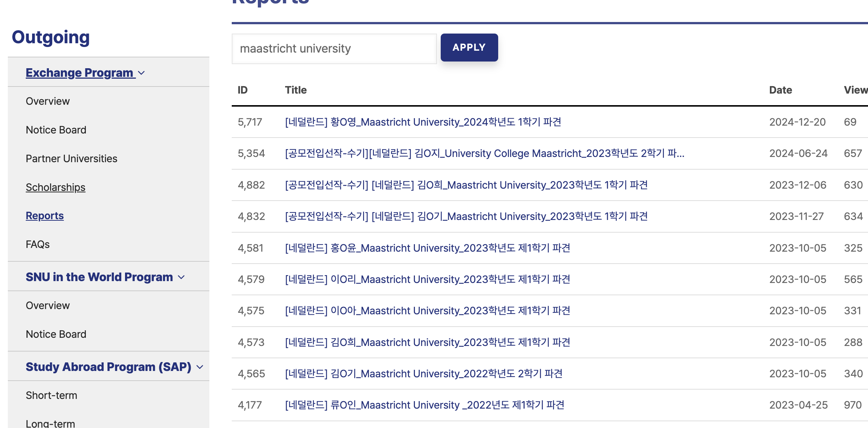Open report 4,579 이O리 Maastricht University
868x428 pixels.
(428, 280)
